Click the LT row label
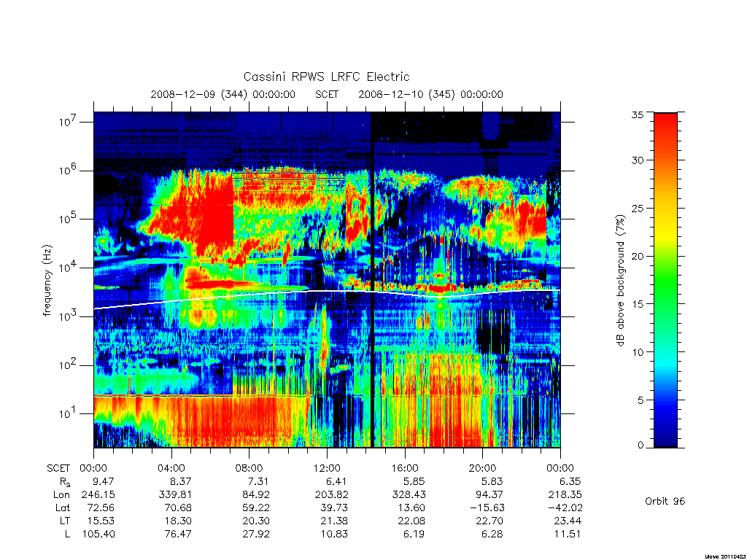747x560 pixels. coord(65,521)
